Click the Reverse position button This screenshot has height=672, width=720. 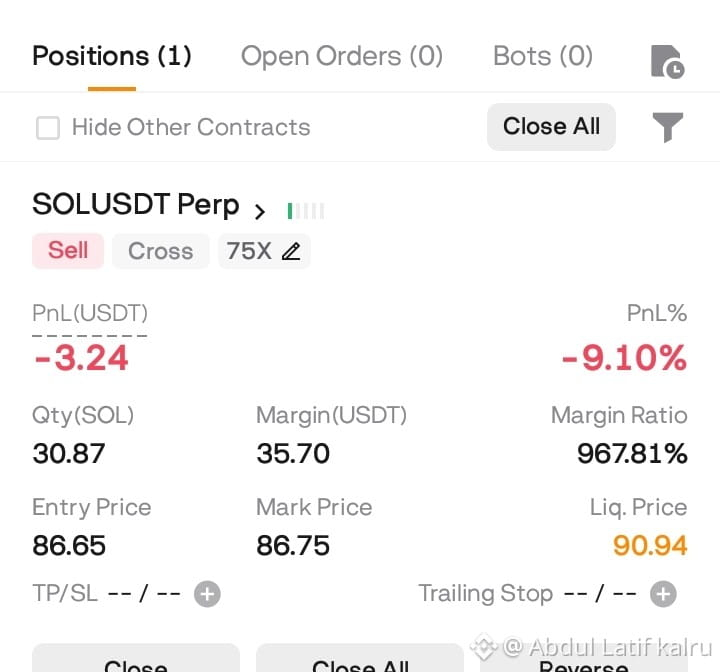tap(584, 659)
